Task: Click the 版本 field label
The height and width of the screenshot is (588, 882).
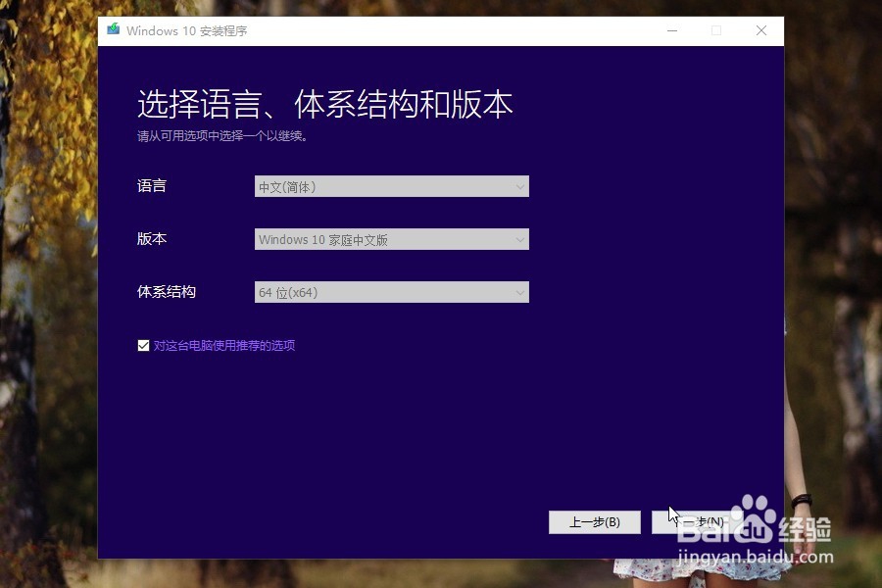Action: click(x=152, y=238)
